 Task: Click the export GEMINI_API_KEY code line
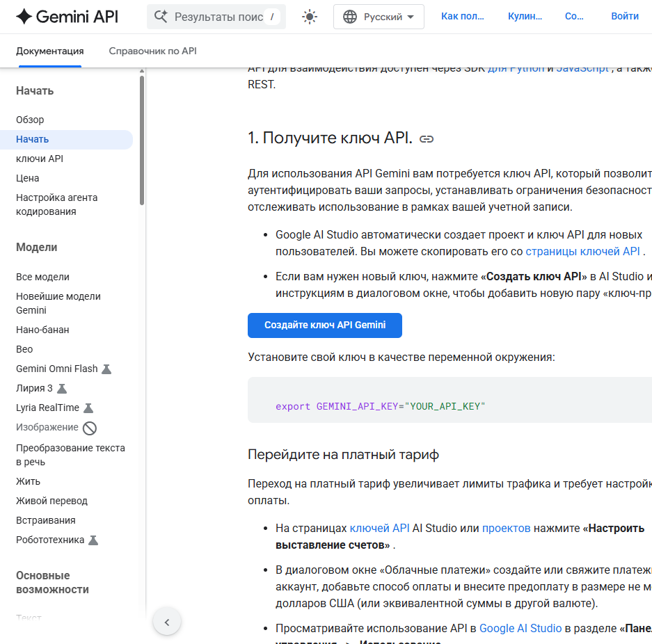[x=380, y=406]
